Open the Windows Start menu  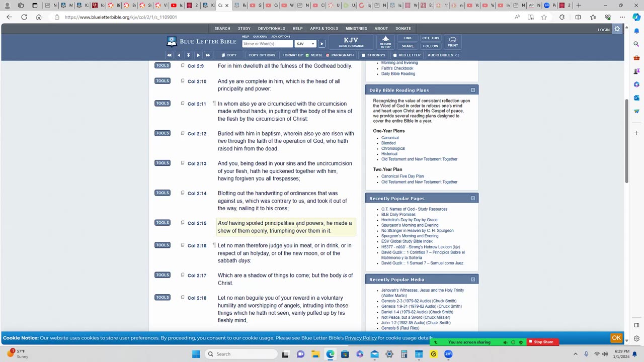(196, 354)
